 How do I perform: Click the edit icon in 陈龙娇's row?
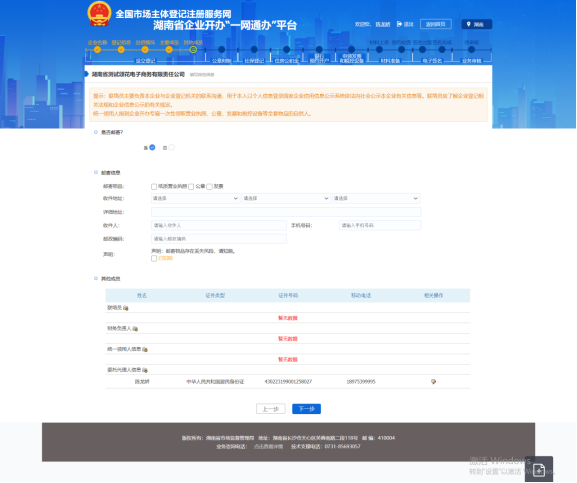(x=433, y=382)
